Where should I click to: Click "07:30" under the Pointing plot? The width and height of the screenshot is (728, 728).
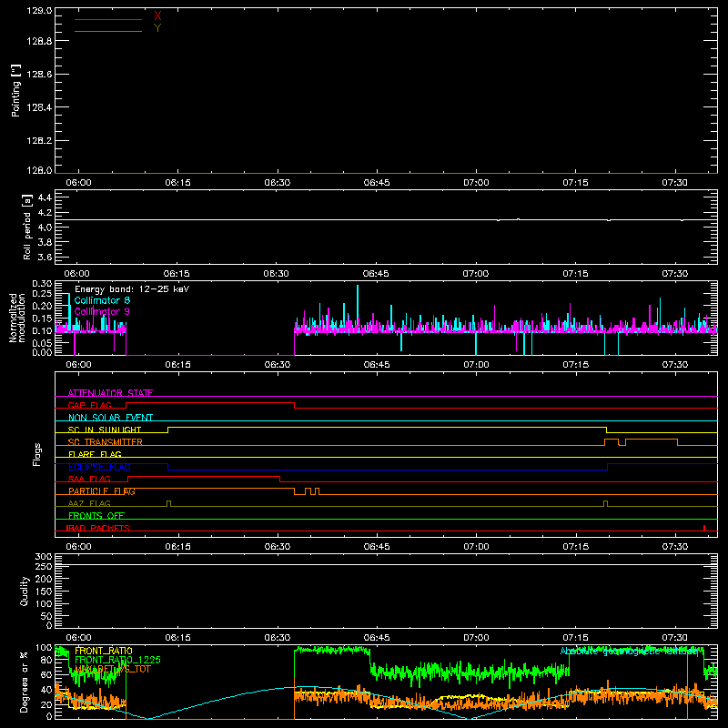pos(674,183)
